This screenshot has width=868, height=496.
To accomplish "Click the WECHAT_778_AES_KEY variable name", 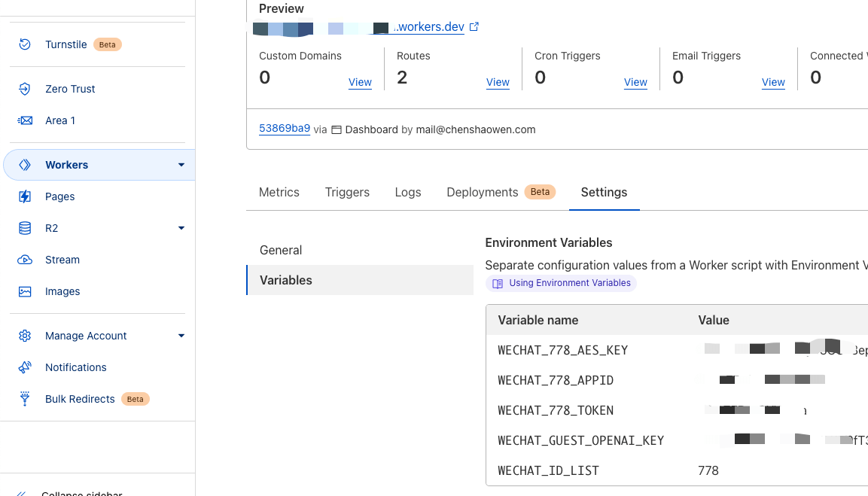I will (562, 351).
